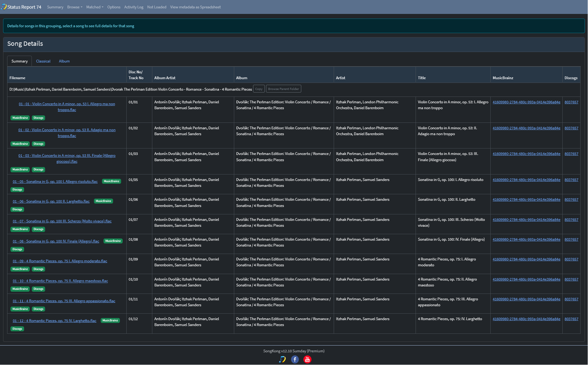Click the Browse Parent Folder button
This screenshot has width=588, height=365.
pyautogui.click(x=283, y=89)
